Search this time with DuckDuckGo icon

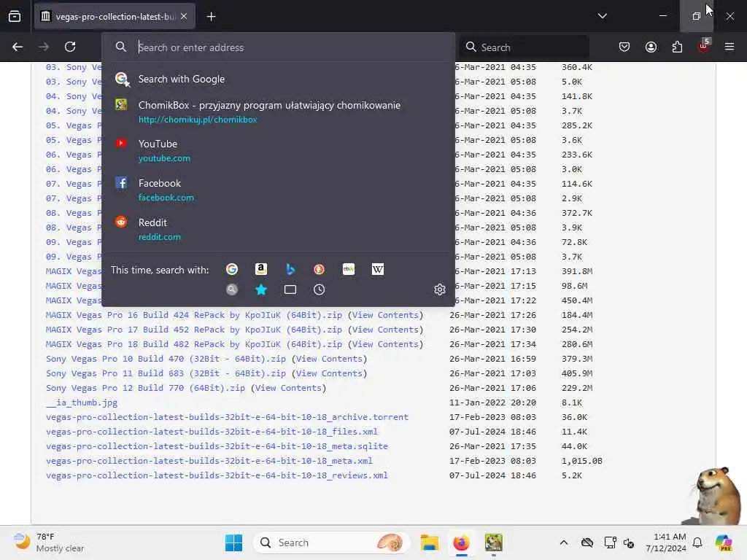tap(320, 270)
